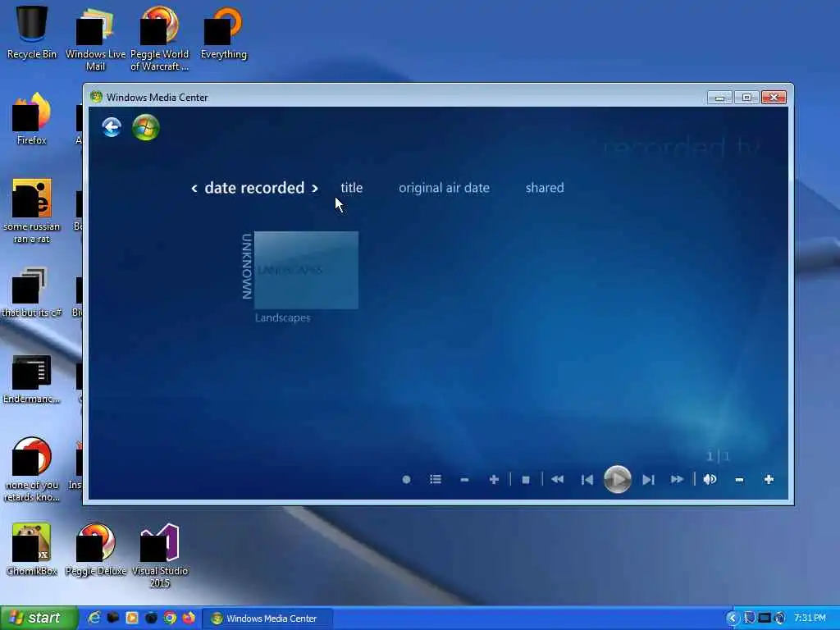Launch Peggle Deluxe desktop shortcut
840x630 pixels.
95,550
